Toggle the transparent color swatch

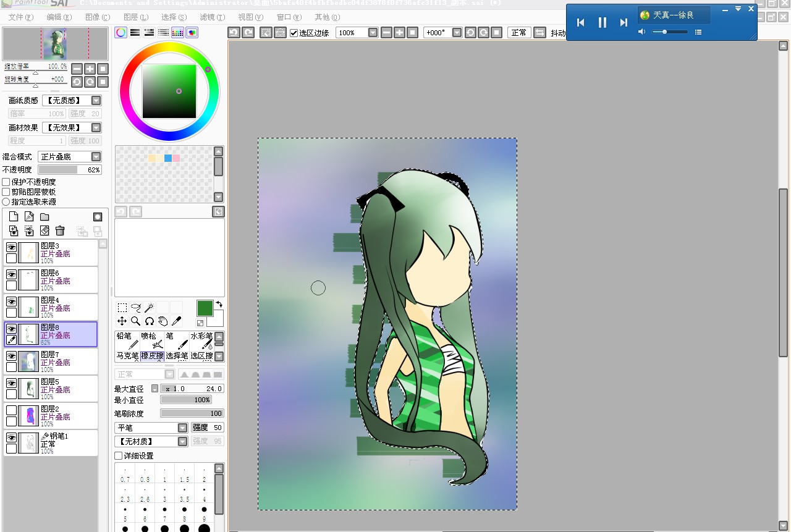click(x=200, y=323)
